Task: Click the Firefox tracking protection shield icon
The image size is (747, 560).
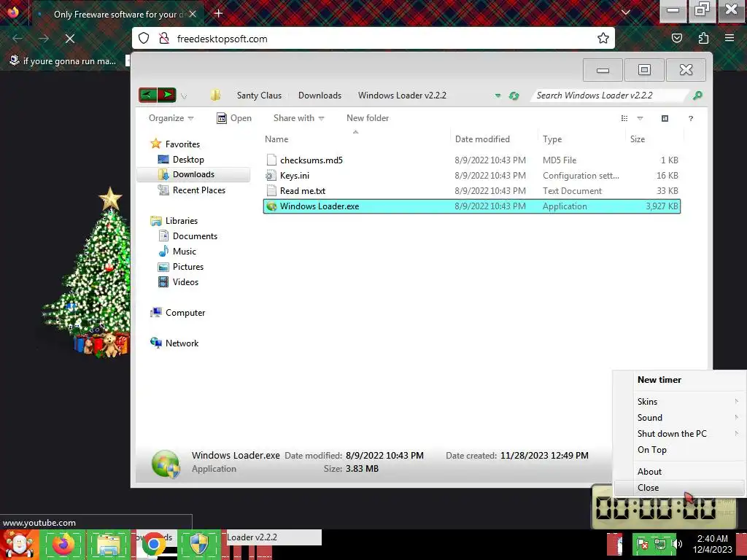Action: (144, 38)
